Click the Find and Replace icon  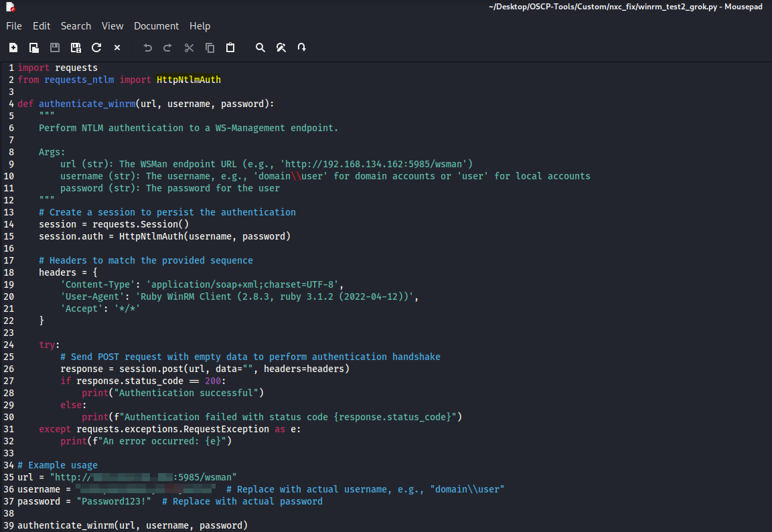coord(281,48)
